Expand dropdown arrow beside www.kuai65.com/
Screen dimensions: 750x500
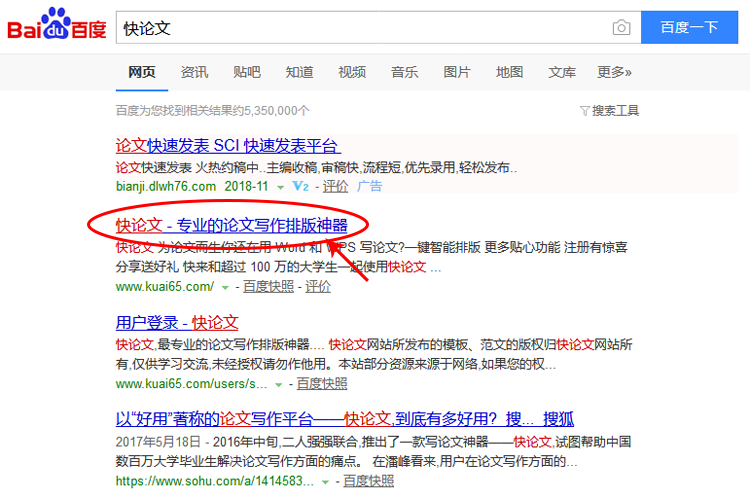pyautogui.click(x=225, y=288)
